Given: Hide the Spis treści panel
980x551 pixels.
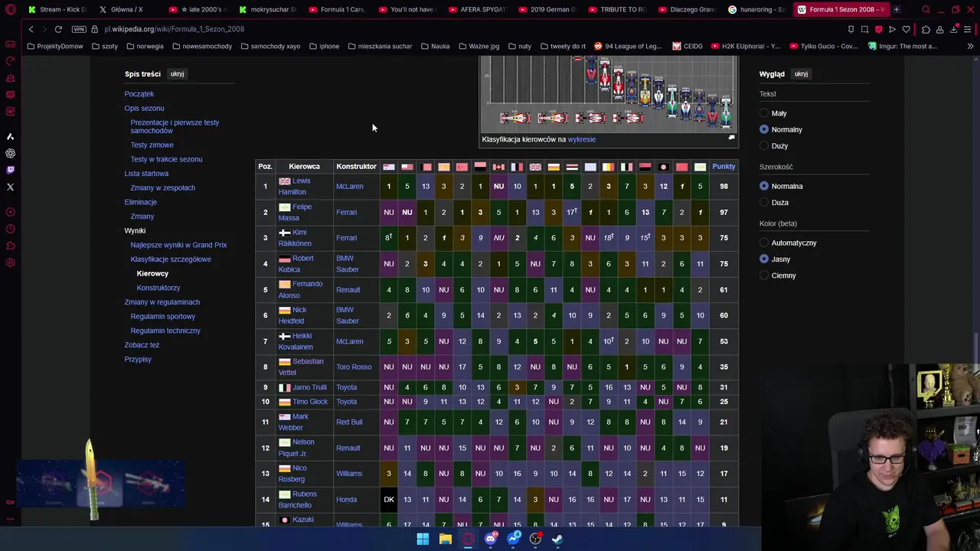Looking at the screenshot, I should (x=177, y=74).
